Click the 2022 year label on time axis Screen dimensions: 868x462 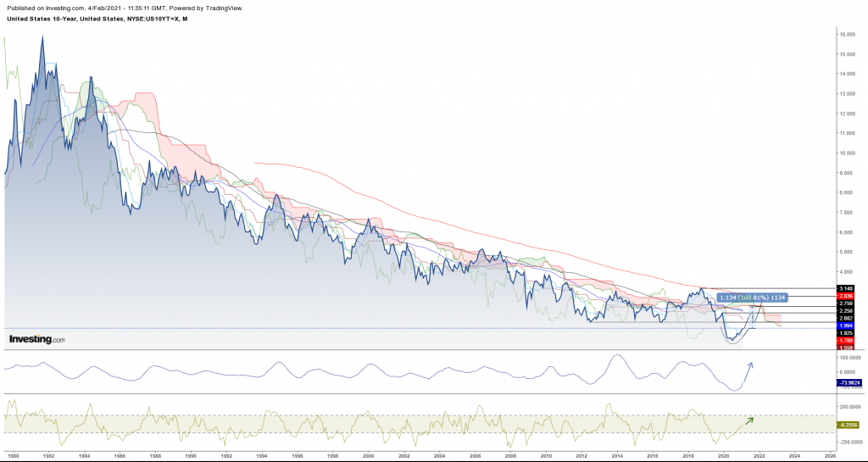click(759, 457)
